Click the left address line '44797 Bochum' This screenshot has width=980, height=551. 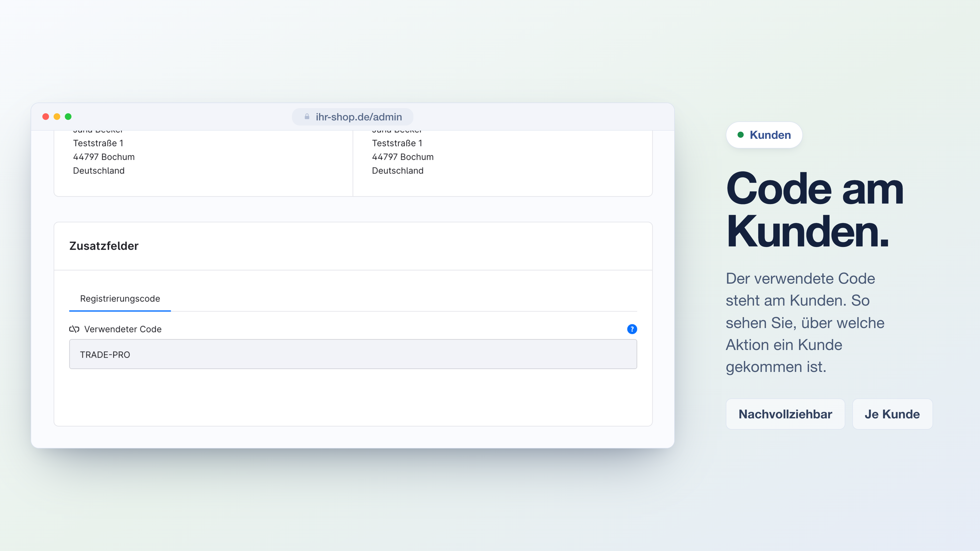pos(104,157)
